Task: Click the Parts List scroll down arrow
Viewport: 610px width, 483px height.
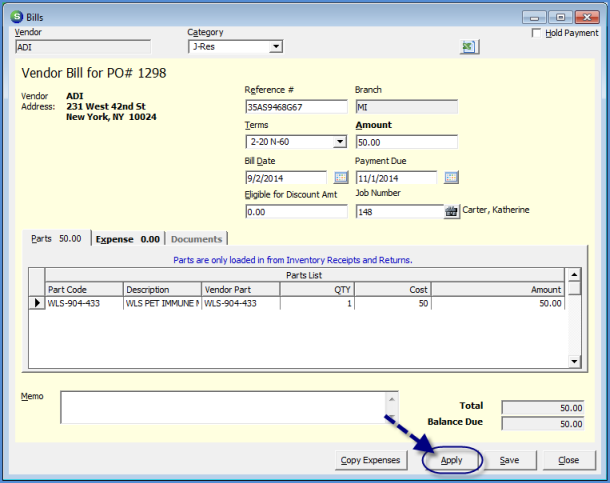Action: tap(574, 361)
